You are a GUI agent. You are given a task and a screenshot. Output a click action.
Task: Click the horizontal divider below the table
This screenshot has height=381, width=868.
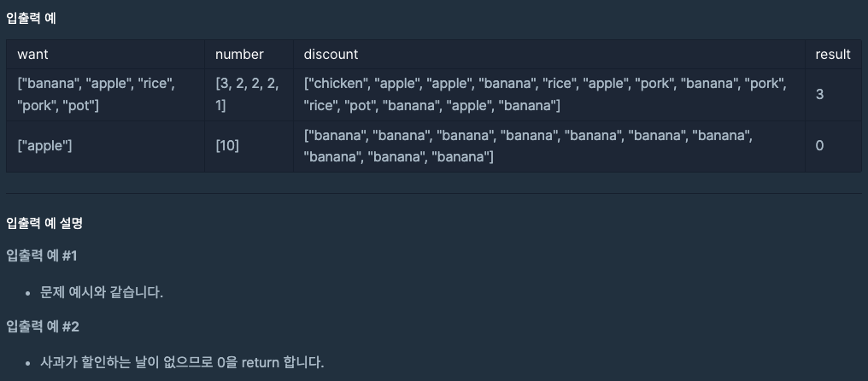[434, 193]
